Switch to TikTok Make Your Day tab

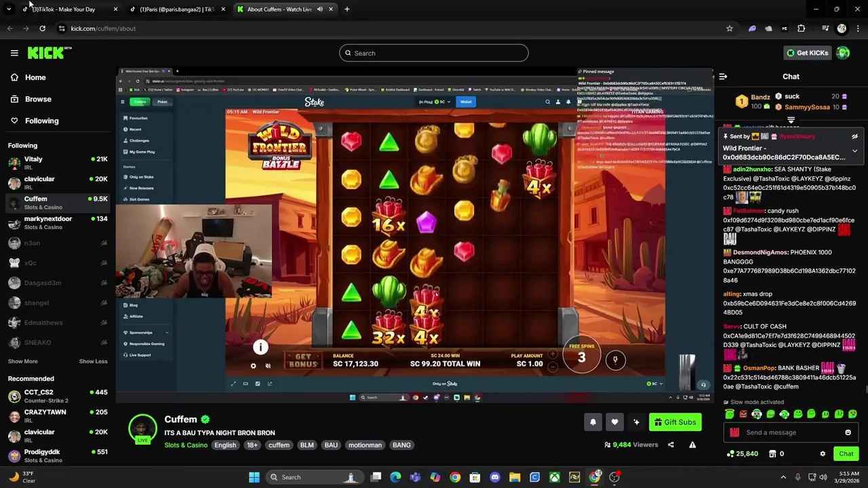(69, 9)
